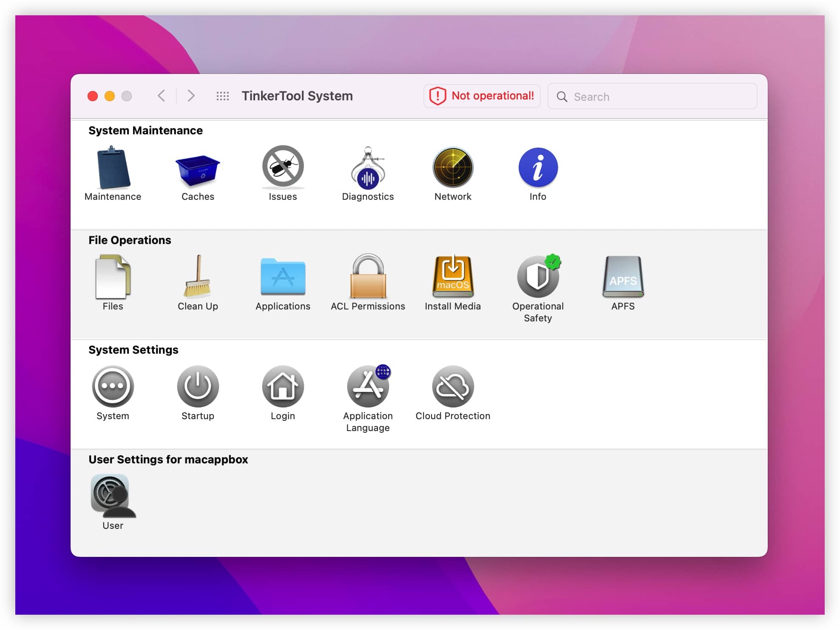840x630 pixels.
Task: Minimize the window with yellow button
Action: [110, 96]
